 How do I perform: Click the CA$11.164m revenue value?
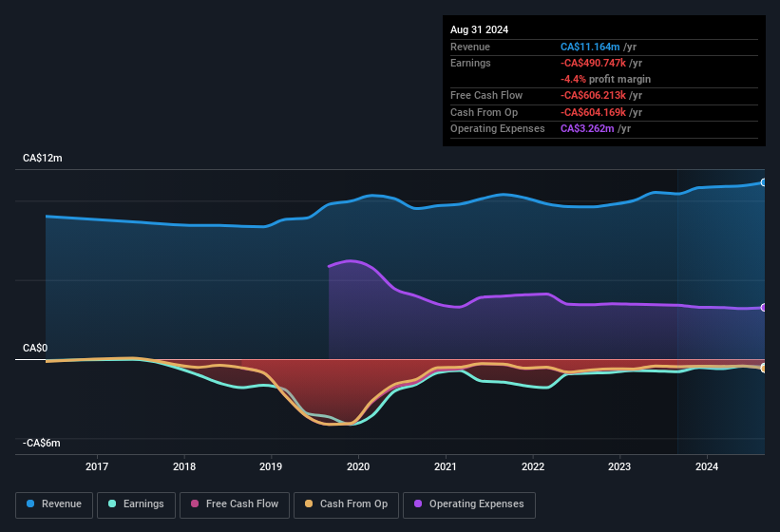coord(590,47)
